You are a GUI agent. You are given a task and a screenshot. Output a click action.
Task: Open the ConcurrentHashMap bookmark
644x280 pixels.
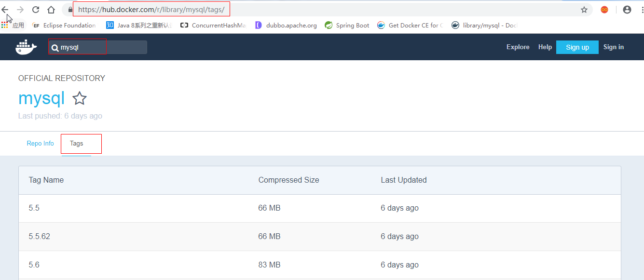click(x=213, y=26)
